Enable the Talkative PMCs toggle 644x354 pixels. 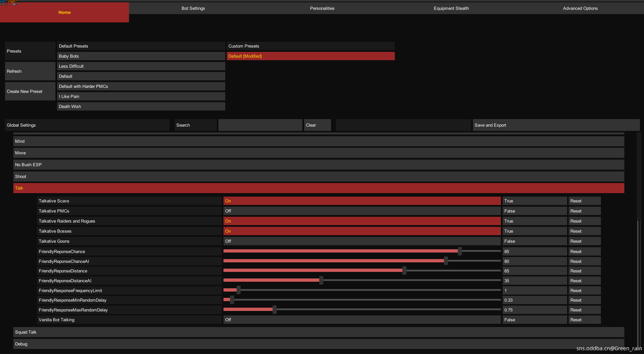coord(362,211)
